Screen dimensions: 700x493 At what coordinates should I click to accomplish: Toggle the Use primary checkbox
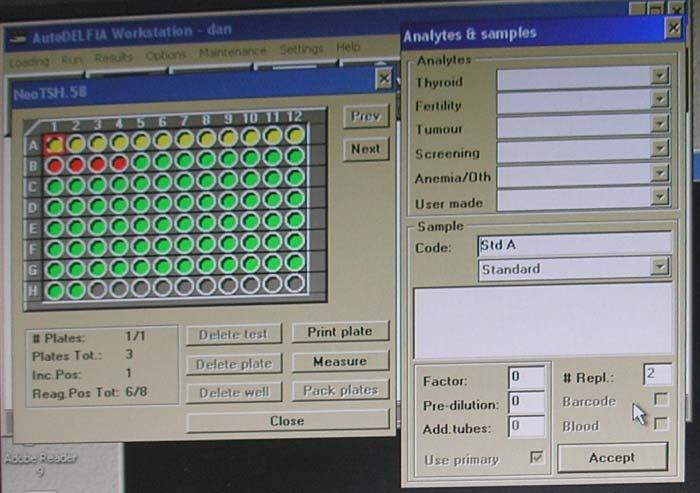pyautogui.click(x=537, y=457)
